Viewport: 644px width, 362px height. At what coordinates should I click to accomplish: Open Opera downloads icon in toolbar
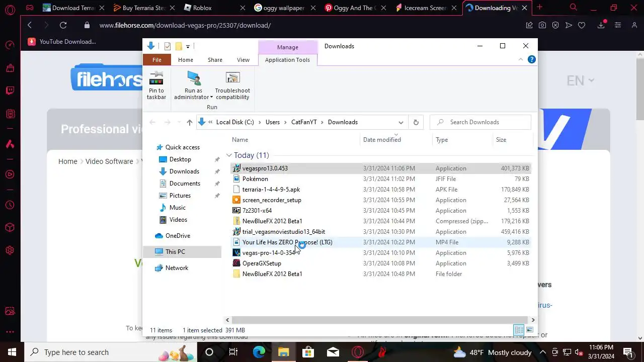[x=601, y=25]
